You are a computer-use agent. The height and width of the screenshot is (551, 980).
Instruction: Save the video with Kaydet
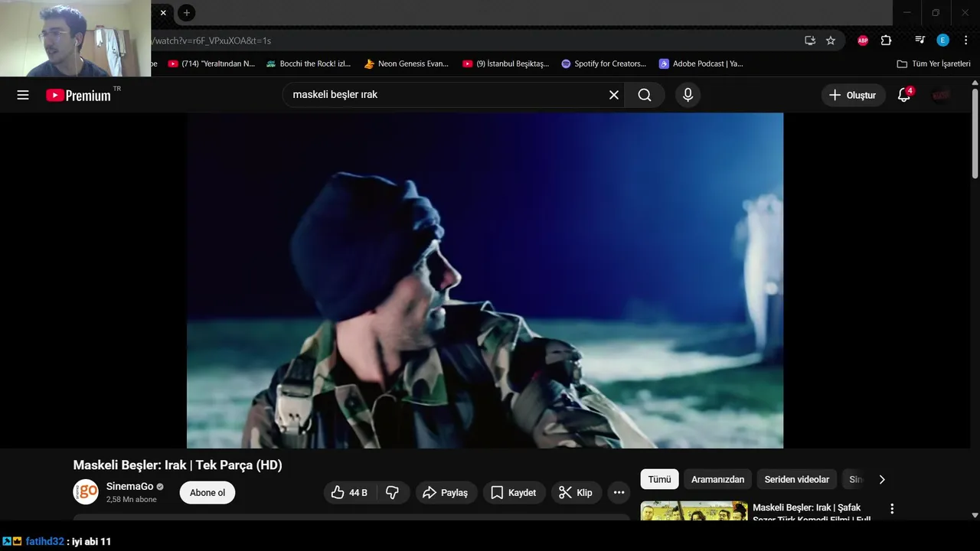(514, 493)
